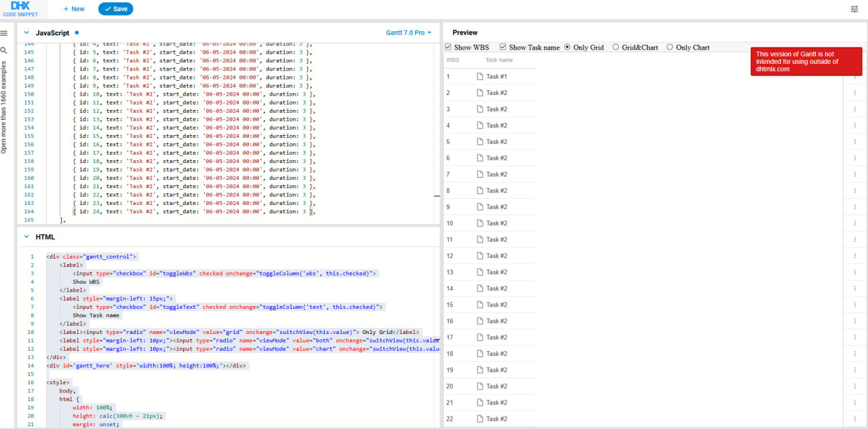Open three-dot menu for row 5
This screenshot has height=429, width=868.
click(x=854, y=142)
